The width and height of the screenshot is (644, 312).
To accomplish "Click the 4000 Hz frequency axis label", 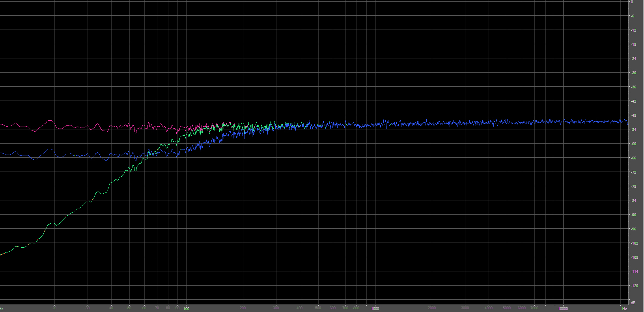I will (x=488, y=308).
